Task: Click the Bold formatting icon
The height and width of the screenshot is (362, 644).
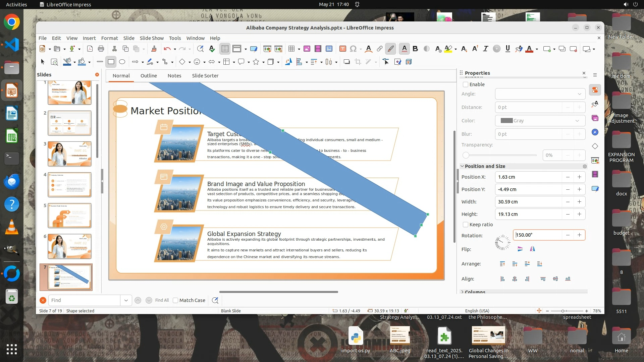Action: click(x=415, y=49)
